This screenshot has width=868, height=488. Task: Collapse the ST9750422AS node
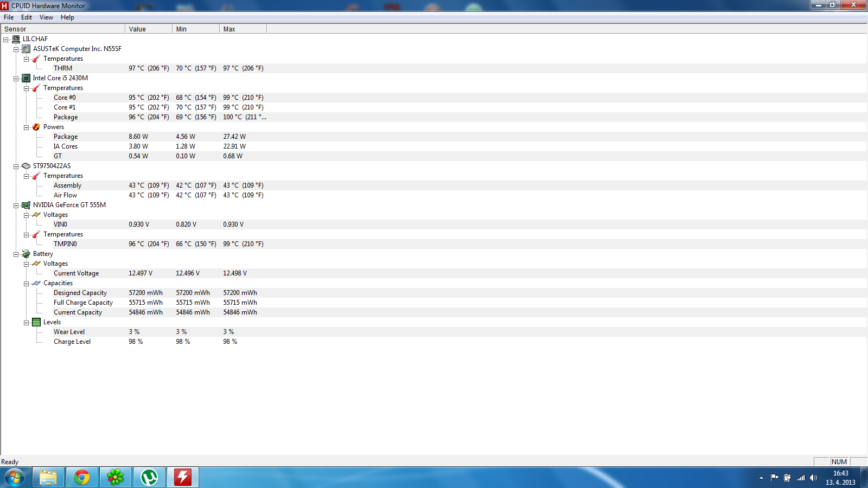(16, 166)
